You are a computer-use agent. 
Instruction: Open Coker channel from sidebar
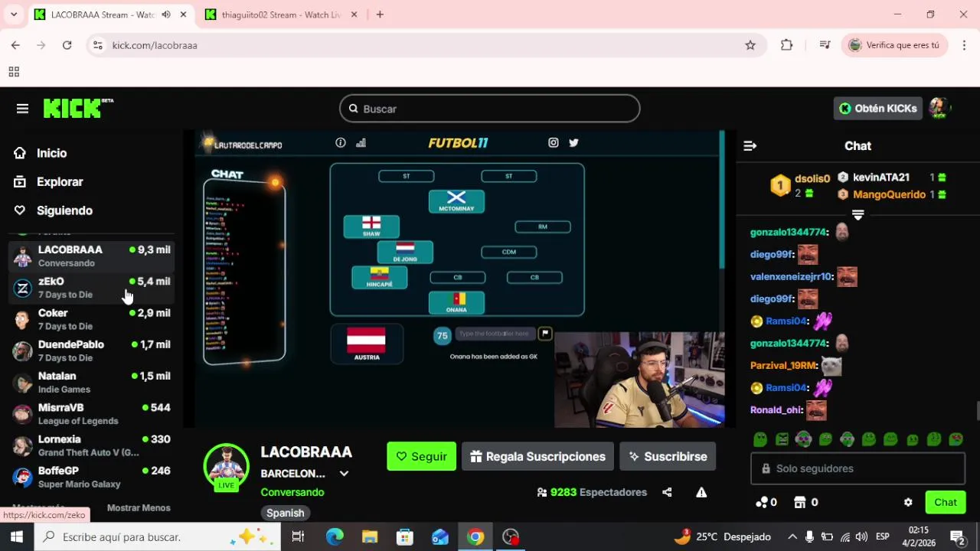[x=92, y=319]
